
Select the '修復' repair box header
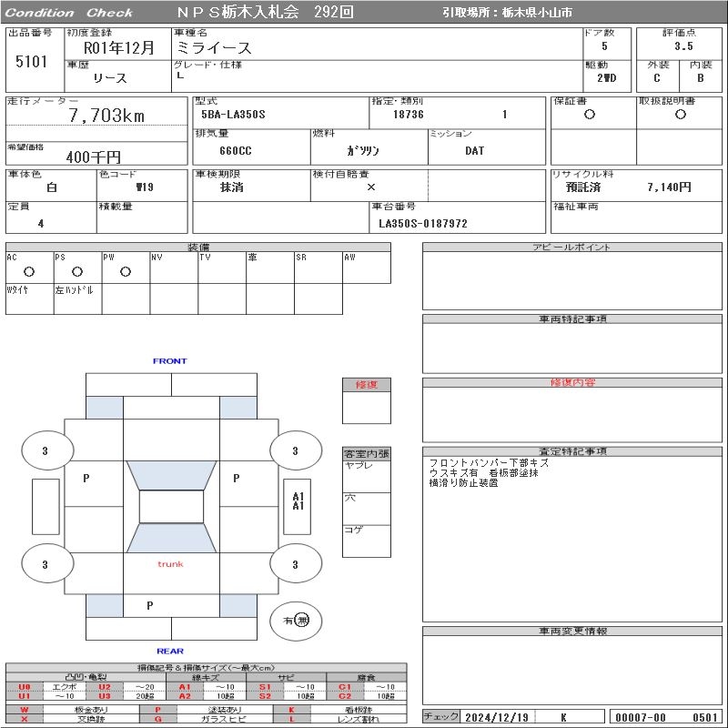(x=367, y=384)
